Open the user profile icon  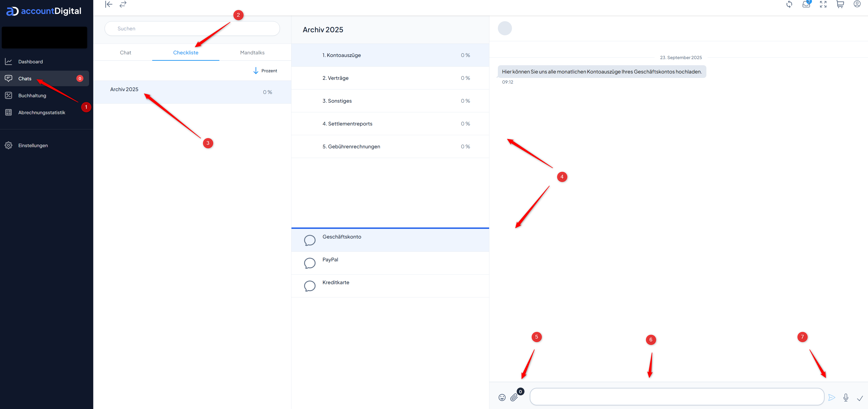(857, 4)
